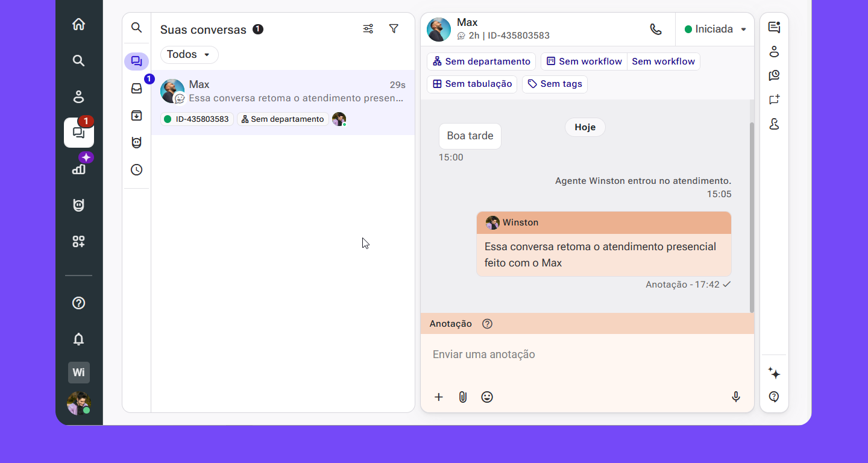Click the filter funnel icon
Screen dimensions: 868x463
click(x=394, y=29)
